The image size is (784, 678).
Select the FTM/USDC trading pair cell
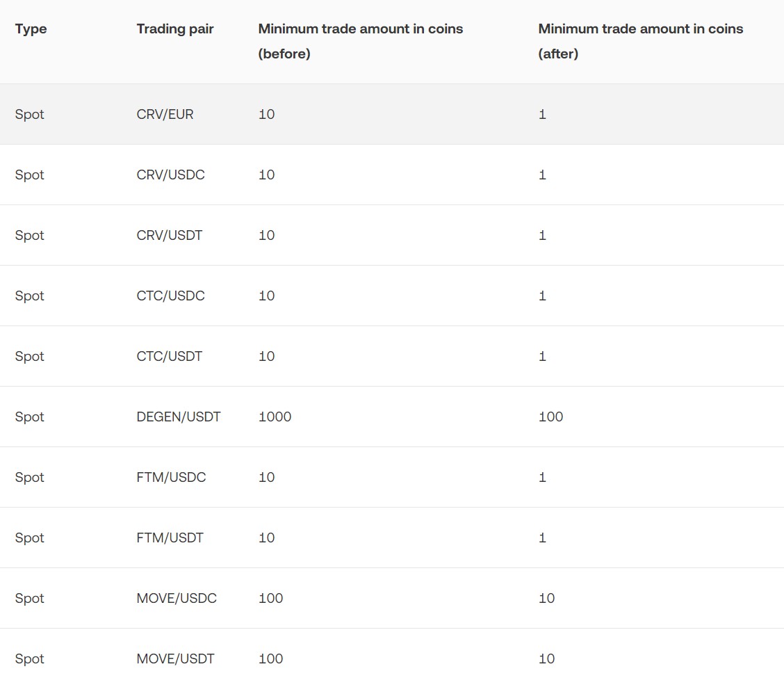(x=171, y=477)
